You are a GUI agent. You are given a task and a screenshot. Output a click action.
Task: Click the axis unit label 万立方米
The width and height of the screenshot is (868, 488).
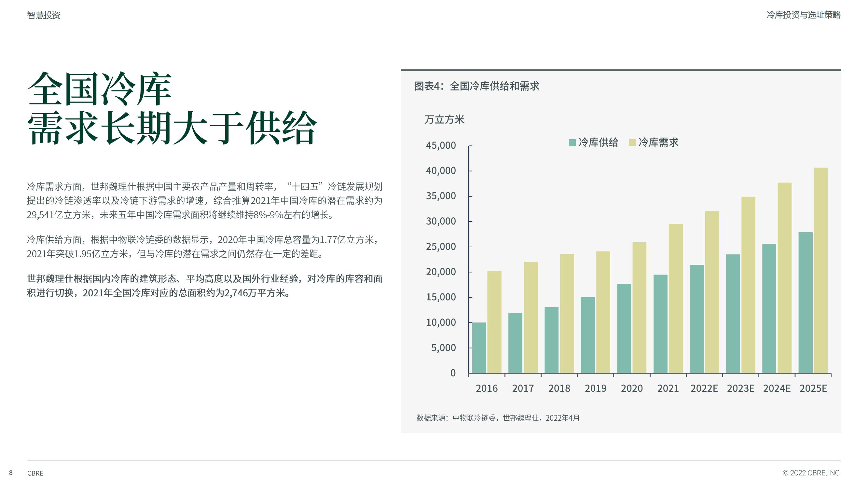click(x=445, y=119)
